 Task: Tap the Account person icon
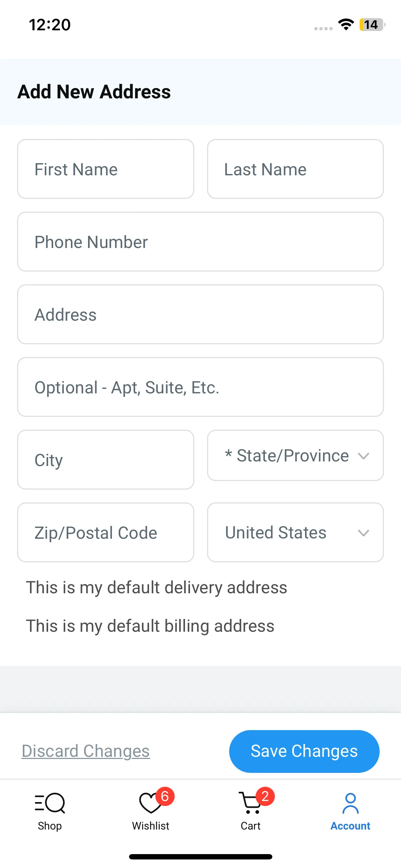click(x=350, y=803)
